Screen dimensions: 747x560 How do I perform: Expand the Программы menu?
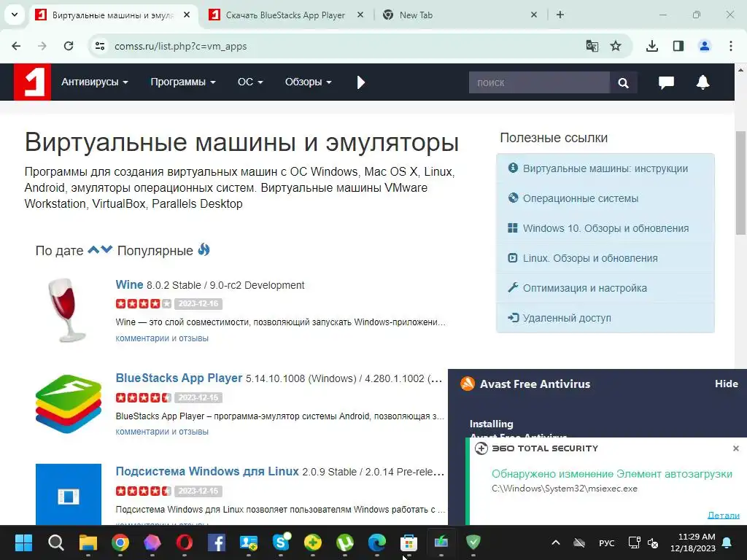click(x=183, y=82)
